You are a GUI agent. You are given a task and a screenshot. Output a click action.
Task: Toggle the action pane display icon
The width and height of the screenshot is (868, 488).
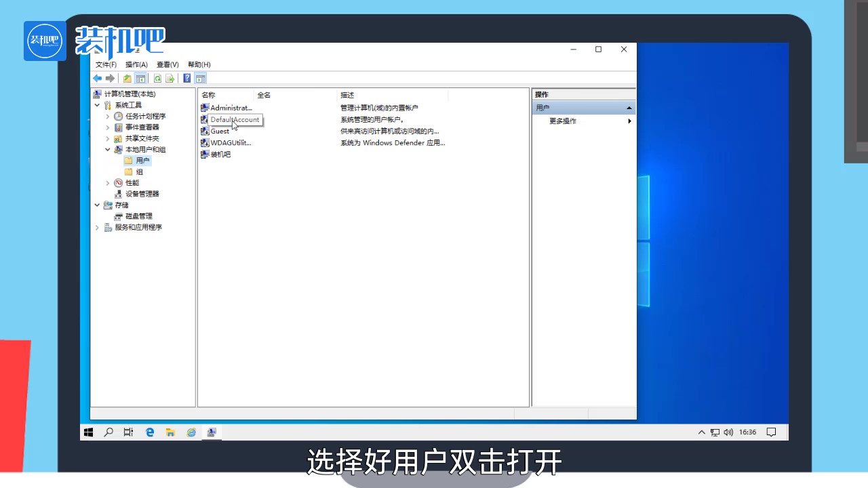click(x=201, y=78)
